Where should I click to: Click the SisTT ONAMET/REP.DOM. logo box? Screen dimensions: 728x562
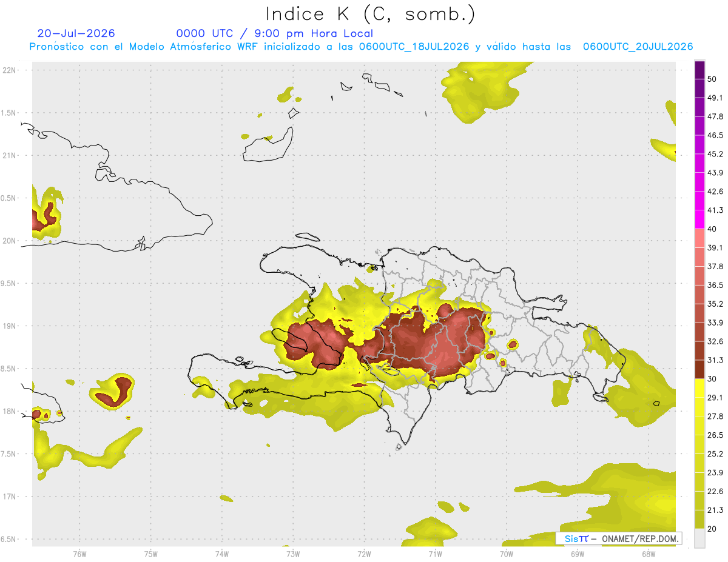click(x=618, y=538)
